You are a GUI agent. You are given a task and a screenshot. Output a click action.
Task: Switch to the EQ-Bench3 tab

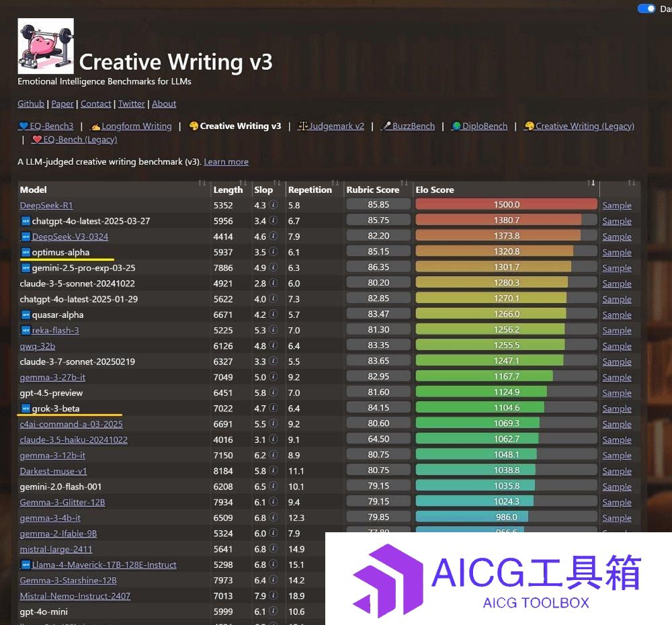point(46,126)
